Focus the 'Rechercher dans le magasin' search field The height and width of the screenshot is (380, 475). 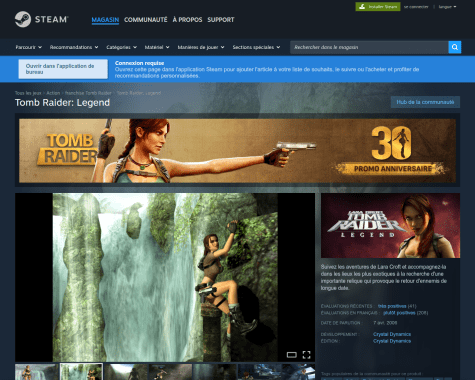(369, 47)
